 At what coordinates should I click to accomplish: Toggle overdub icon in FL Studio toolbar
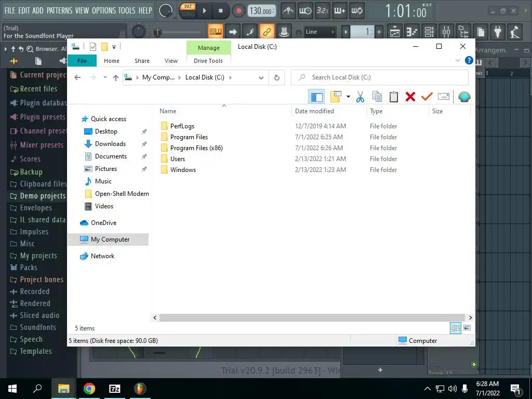[x=340, y=11]
